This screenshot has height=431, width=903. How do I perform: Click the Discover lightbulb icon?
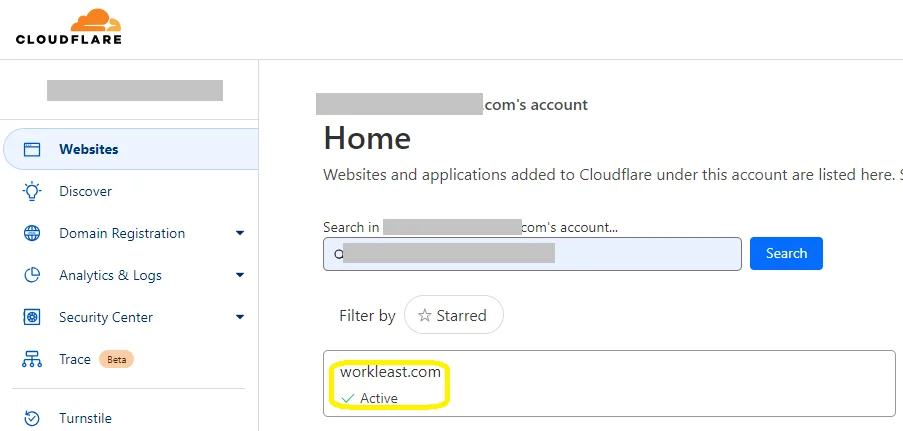click(32, 191)
